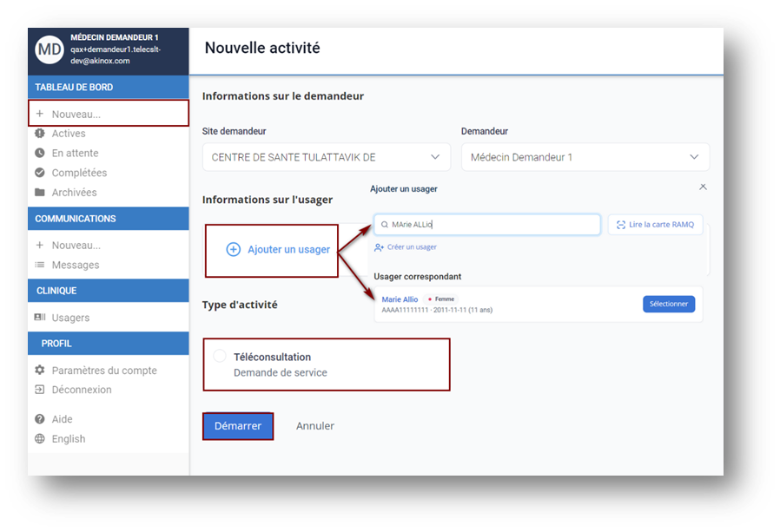Viewport: 780px width, 532px height.
Task: Click Annuler to cancel the activity
Action: click(x=315, y=426)
